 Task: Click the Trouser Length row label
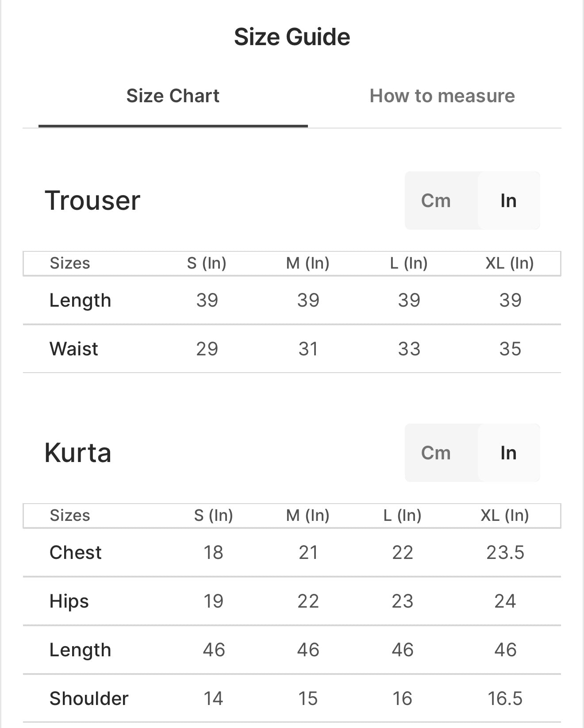point(80,300)
